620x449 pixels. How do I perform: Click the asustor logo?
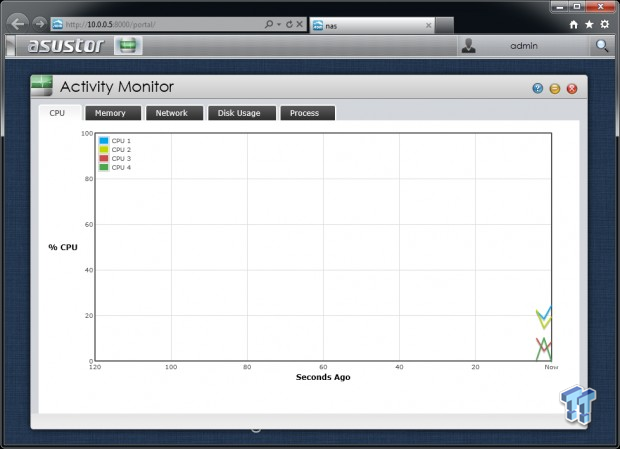(66, 45)
